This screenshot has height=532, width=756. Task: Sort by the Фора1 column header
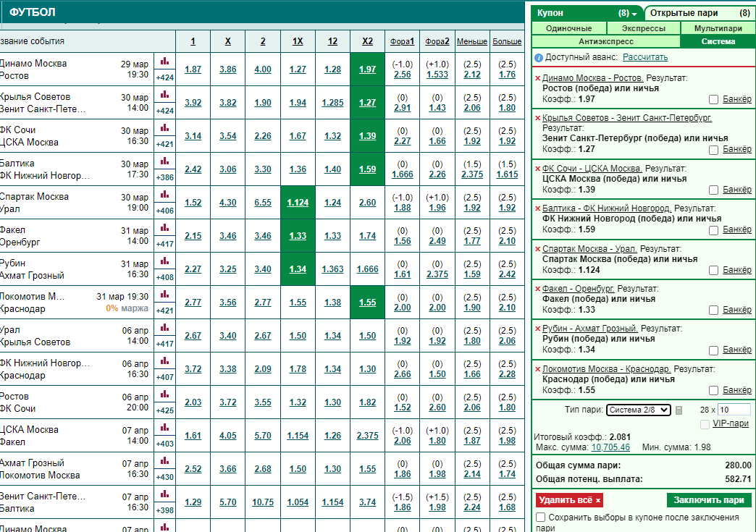[402, 41]
